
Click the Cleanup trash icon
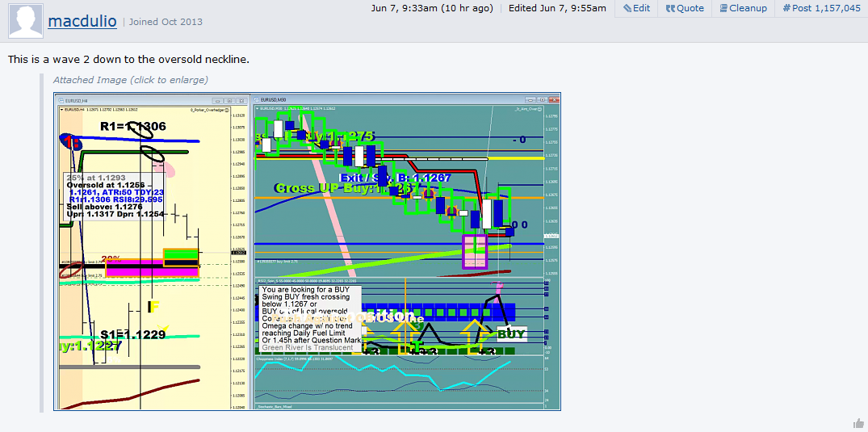pyautogui.click(x=722, y=8)
